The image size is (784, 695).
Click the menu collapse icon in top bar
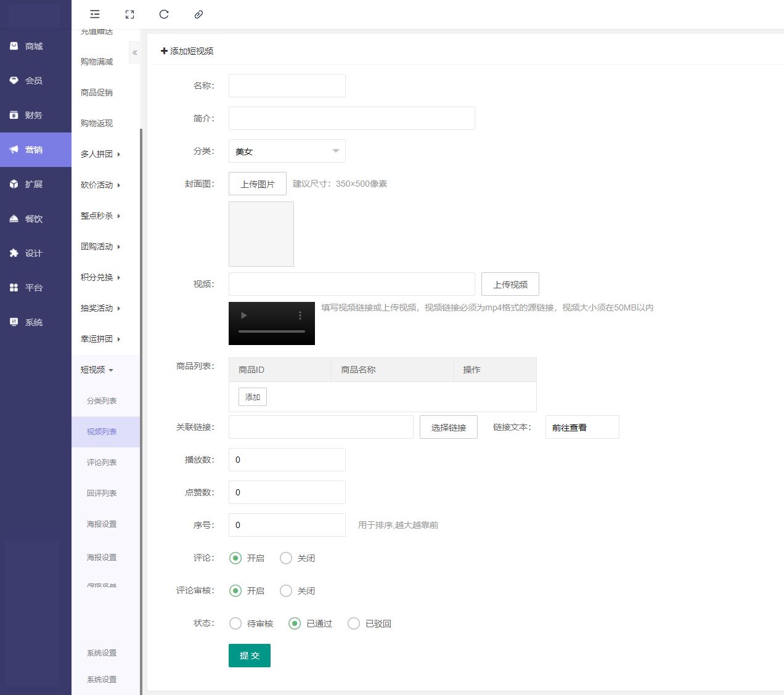(x=95, y=14)
